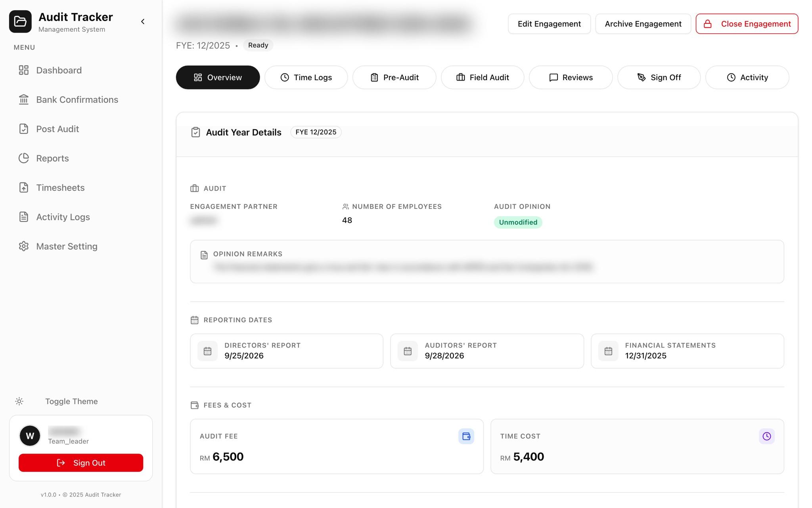Click the employee count value 48
The height and width of the screenshot is (508, 812).
point(347,220)
